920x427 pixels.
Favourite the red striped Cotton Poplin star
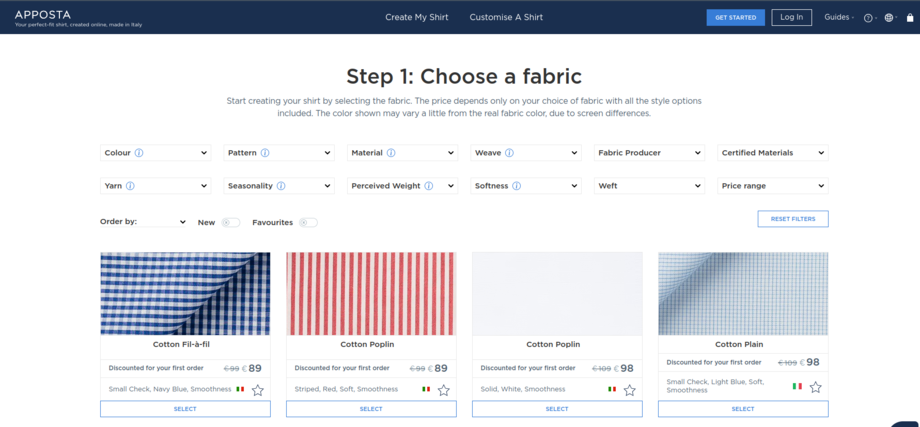443,390
